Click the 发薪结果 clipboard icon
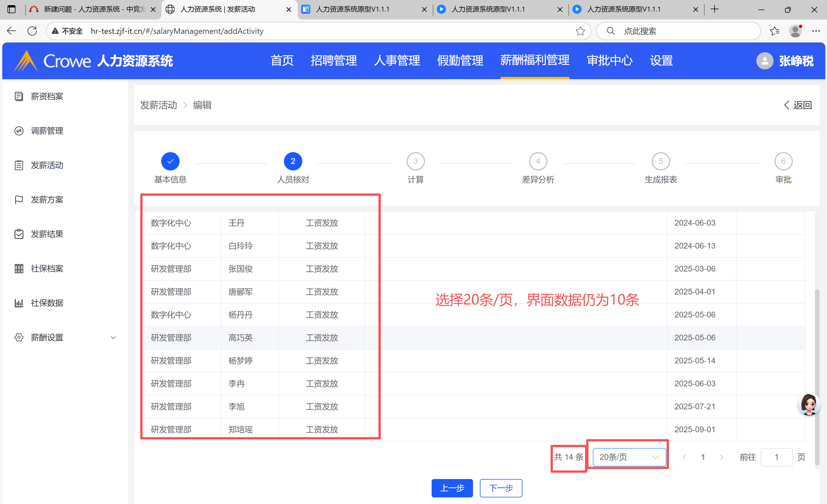 tap(19, 234)
